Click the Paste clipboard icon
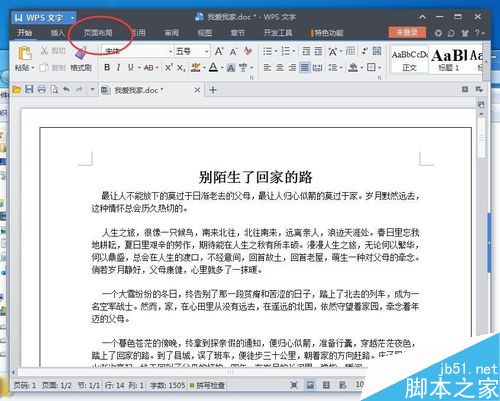 25,53
